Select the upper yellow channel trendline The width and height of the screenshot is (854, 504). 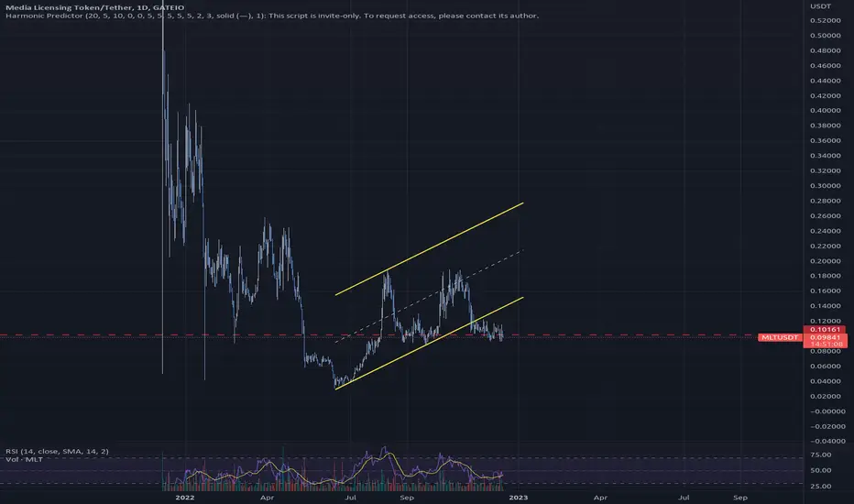point(429,249)
